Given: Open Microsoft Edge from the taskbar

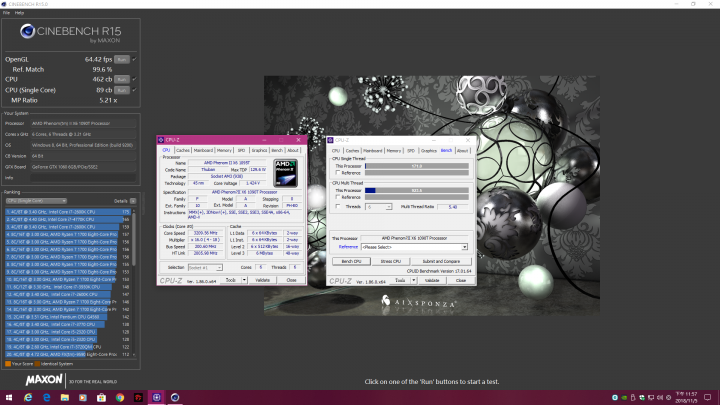Looking at the screenshot, I should 46,397.
